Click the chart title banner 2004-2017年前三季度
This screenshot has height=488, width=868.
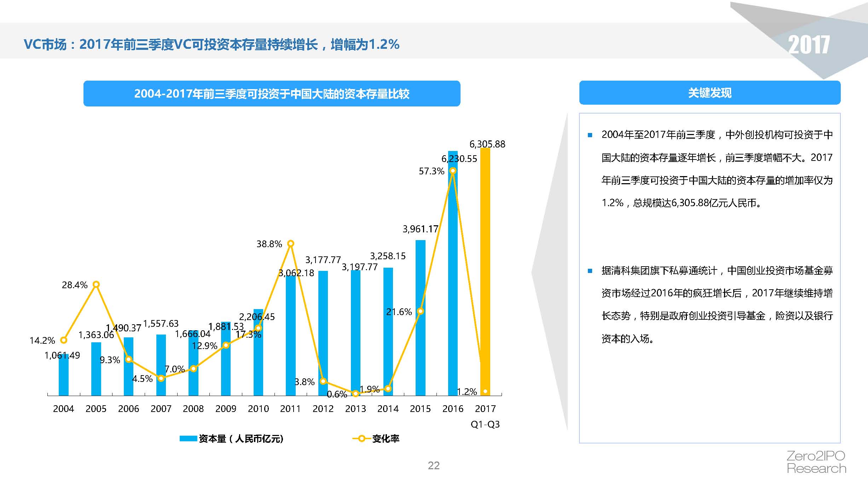[x=272, y=94]
